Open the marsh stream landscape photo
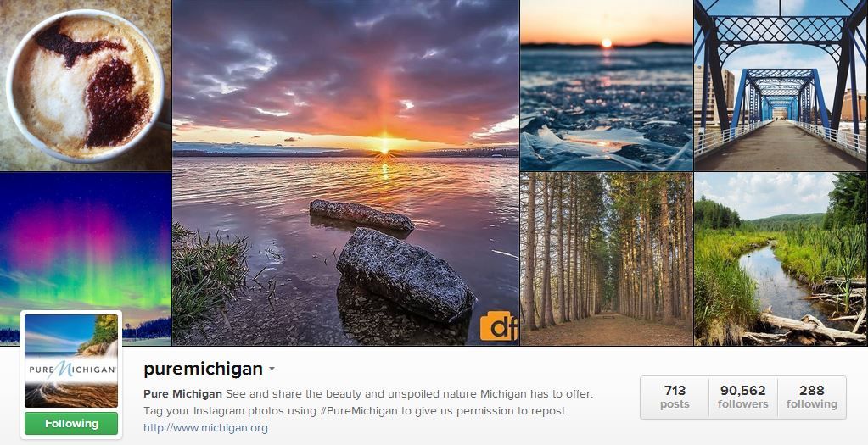This screenshot has height=445, width=868. [781, 259]
